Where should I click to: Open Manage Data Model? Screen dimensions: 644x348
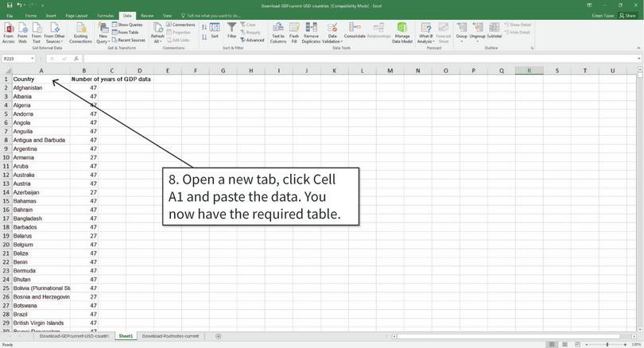click(402, 33)
